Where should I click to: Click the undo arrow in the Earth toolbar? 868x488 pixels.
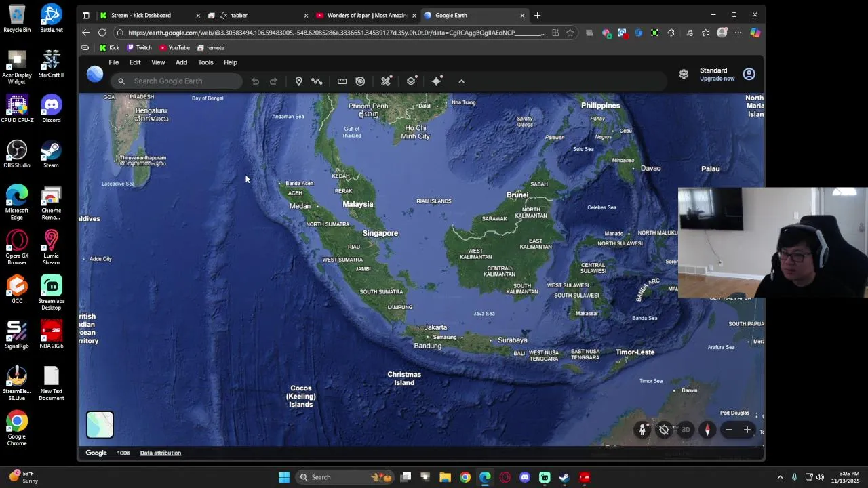(x=255, y=81)
